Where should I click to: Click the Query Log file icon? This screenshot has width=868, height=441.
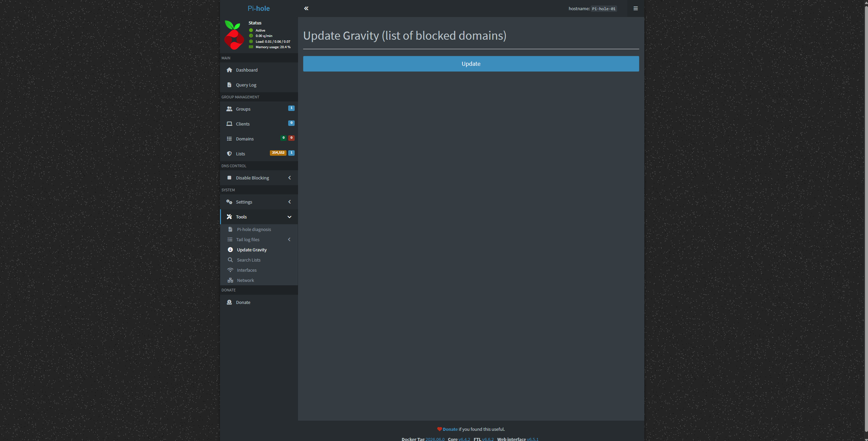coord(229,85)
